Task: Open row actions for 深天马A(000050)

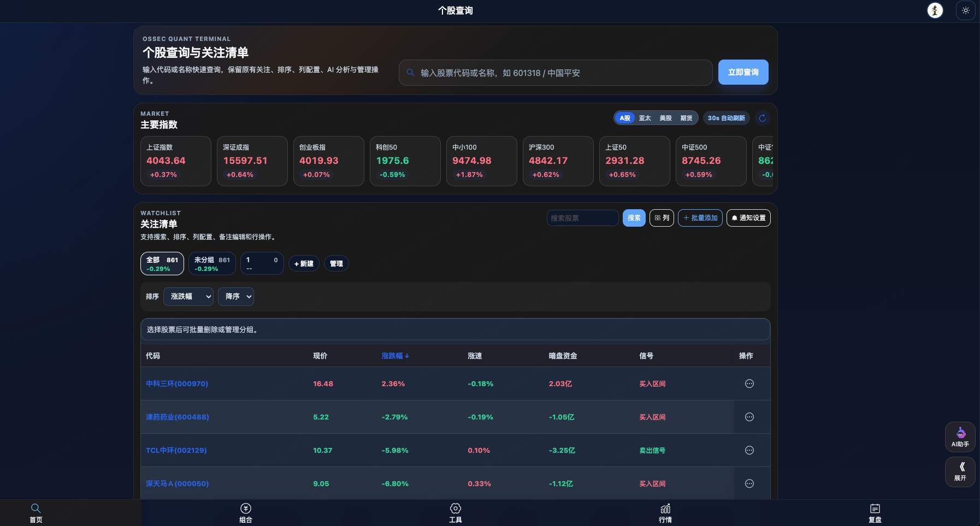Action: [x=749, y=483]
